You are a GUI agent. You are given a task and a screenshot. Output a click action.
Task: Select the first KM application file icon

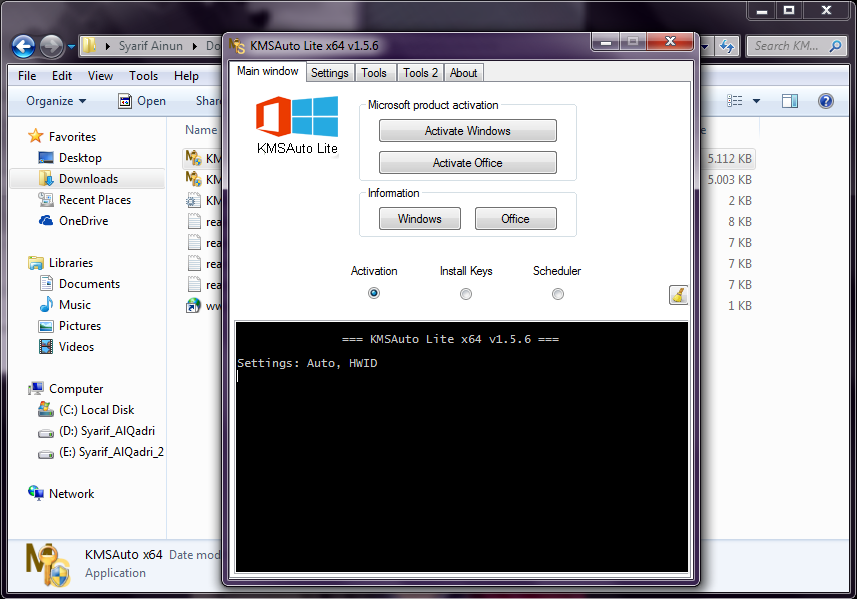pos(193,158)
